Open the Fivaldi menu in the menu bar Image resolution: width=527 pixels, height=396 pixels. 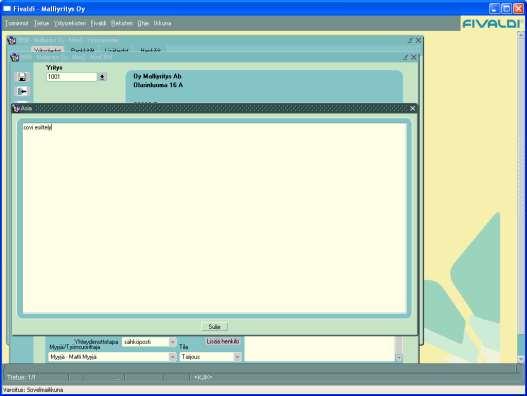pyautogui.click(x=98, y=23)
